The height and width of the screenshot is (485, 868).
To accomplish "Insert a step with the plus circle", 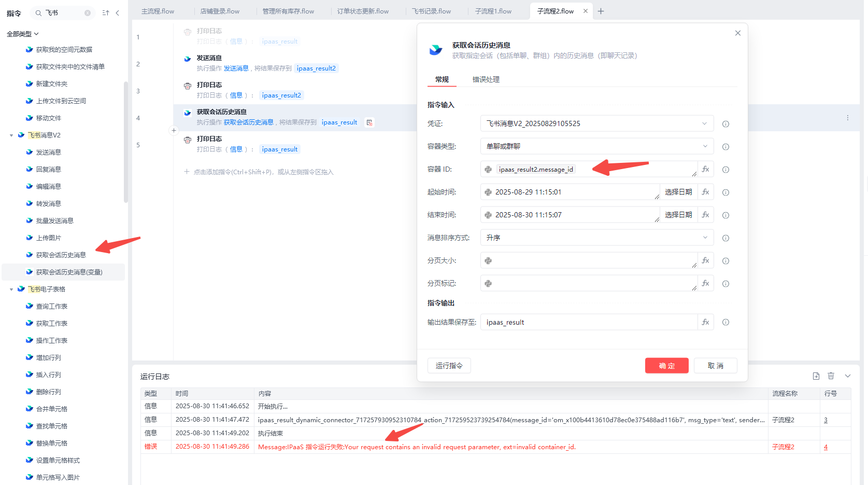I will 174,131.
